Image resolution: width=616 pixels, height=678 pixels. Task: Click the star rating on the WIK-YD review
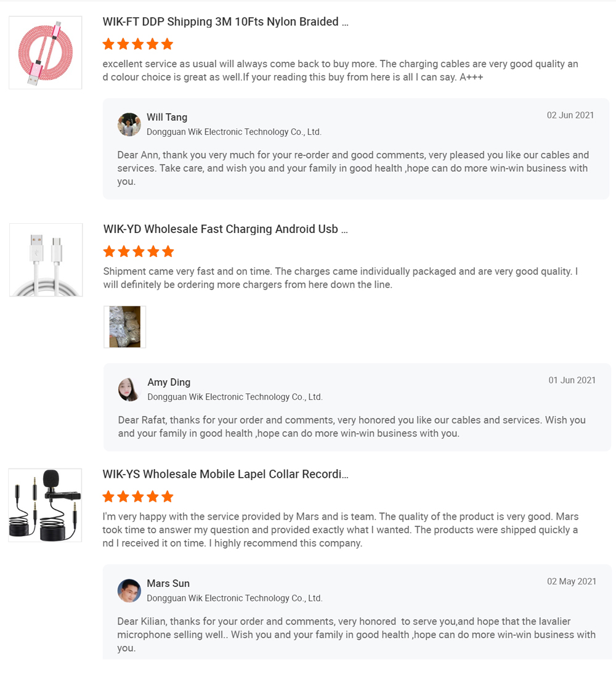(139, 251)
